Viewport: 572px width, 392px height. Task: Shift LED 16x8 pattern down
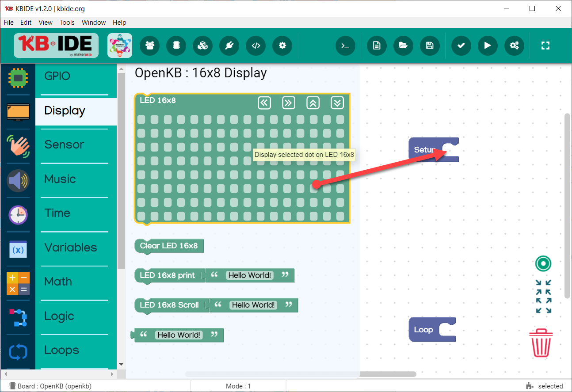(x=337, y=103)
